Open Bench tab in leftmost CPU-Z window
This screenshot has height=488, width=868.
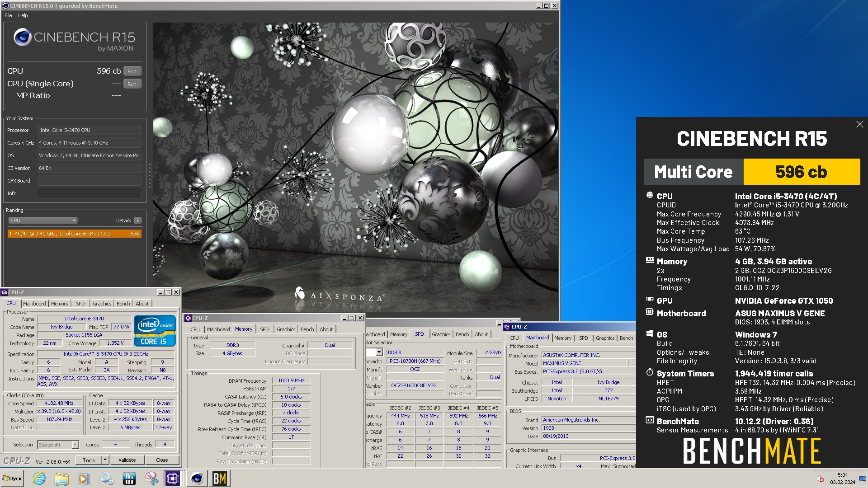[x=123, y=304]
